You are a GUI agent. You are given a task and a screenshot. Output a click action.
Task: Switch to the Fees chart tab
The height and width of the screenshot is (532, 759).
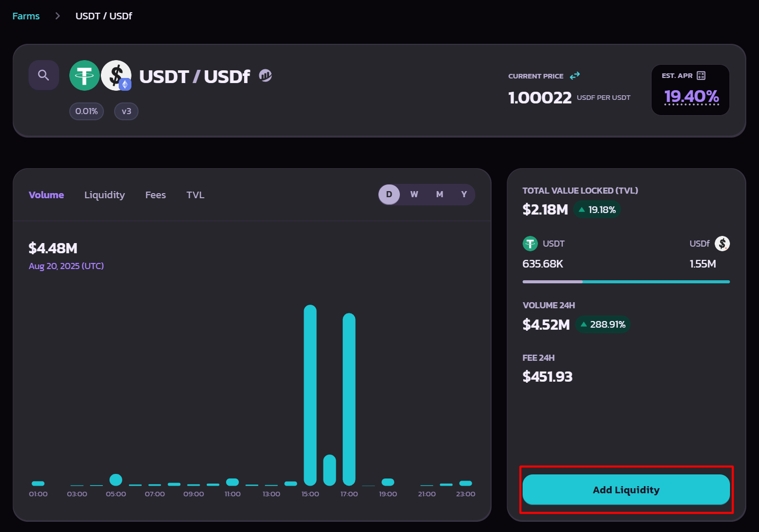point(155,195)
